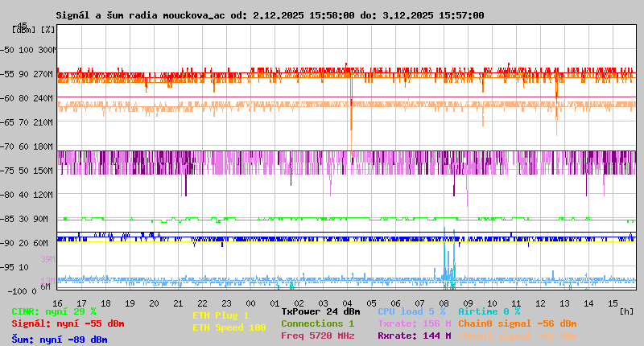Viewport: 644px width, 346px height.
Task: Click the '-95 10' y-axis label
Action: coord(14,267)
